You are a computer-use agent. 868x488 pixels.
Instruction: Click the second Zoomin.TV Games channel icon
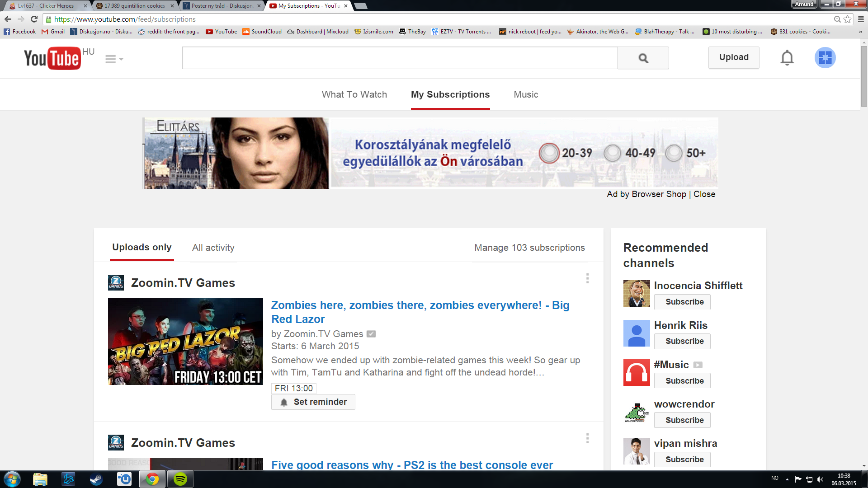pyautogui.click(x=116, y=443)
